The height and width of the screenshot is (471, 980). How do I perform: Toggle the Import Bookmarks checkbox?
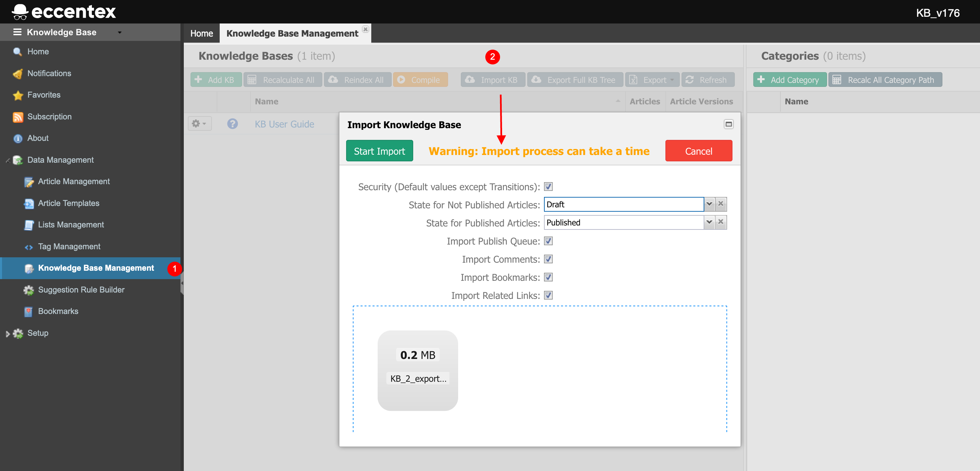tap(548, 277)
